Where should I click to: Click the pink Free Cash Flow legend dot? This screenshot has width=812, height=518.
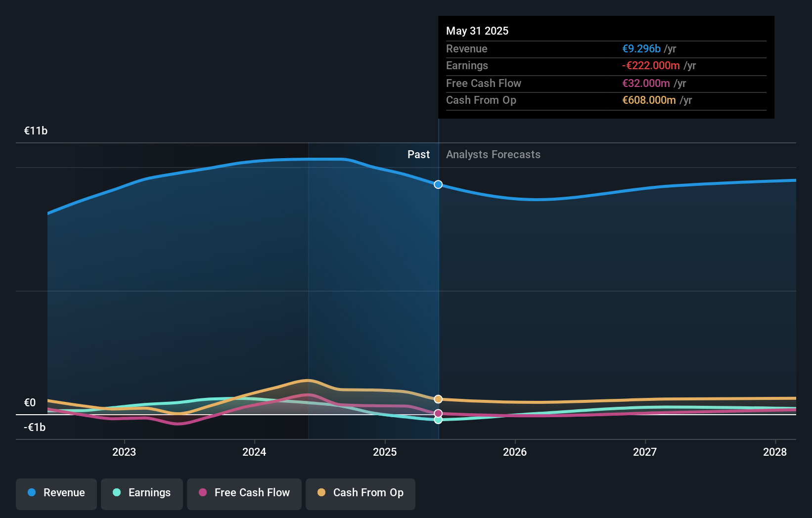pyautogui.click(x=203, y=492)
